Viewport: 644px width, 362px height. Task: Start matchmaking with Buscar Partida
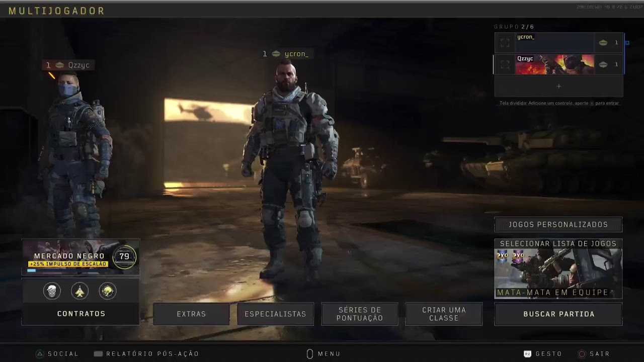tap(558, 314)
